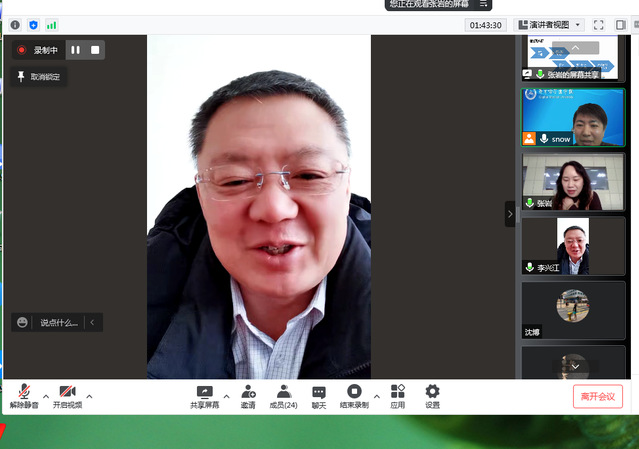Click the meeting info icon at top left
Image resolution: width=639 pixels, height=449 pixels.
tap(15, 24)
